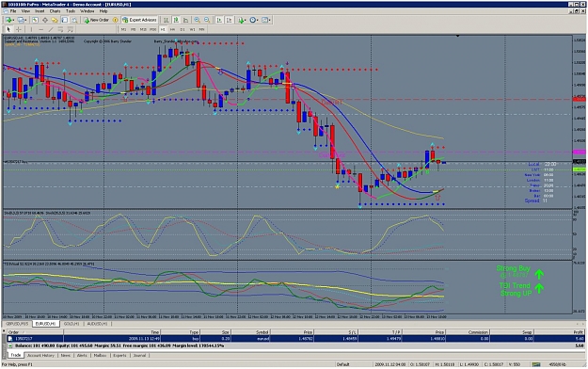The image size is (588, 369).
Task: Open the File menu
Action: click(x=13, y=11)
